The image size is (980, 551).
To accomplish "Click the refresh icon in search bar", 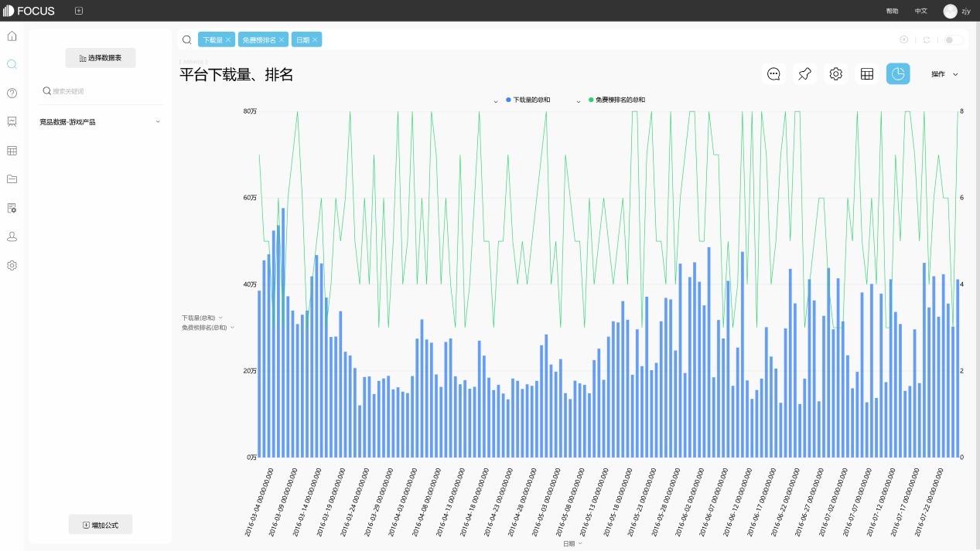I will [x=927, y=39].
